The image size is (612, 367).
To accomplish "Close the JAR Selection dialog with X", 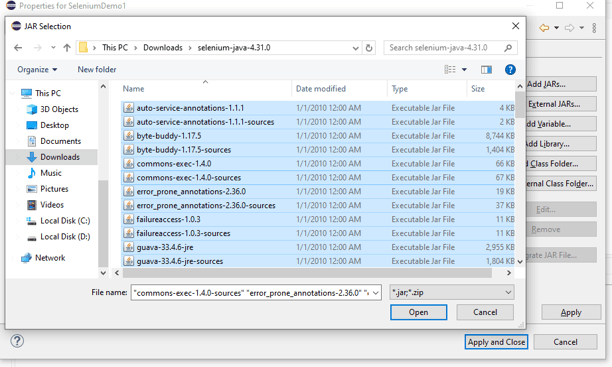I will point(516,26).
